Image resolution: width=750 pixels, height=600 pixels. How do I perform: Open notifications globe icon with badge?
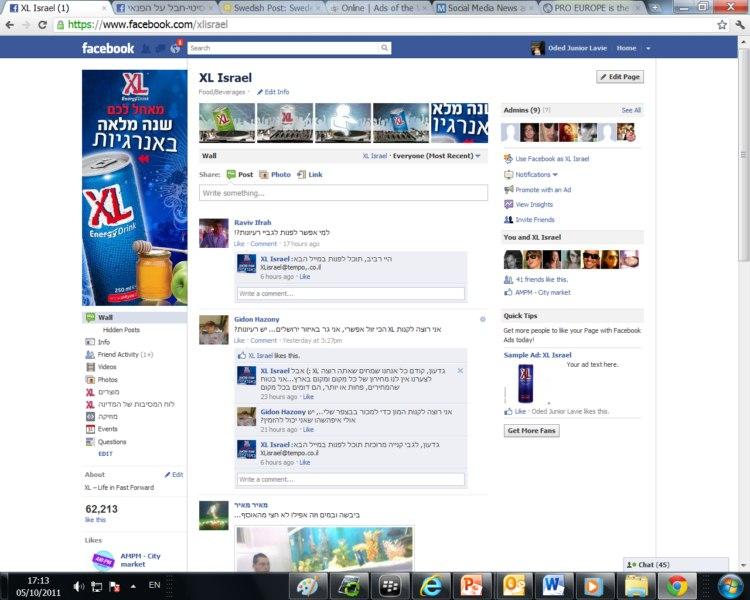[x=176, y=47]
